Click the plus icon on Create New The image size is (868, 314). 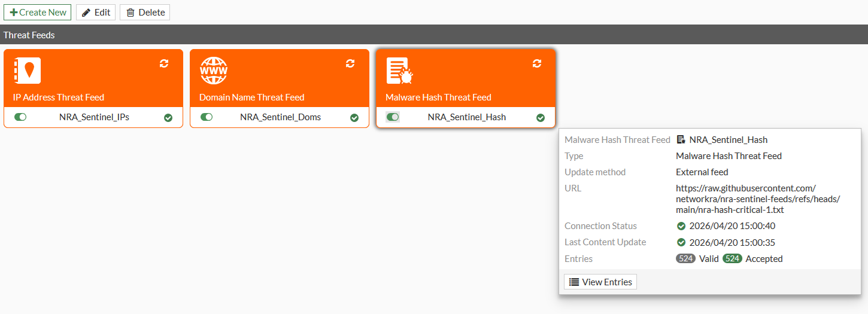[x=14, y=12]
